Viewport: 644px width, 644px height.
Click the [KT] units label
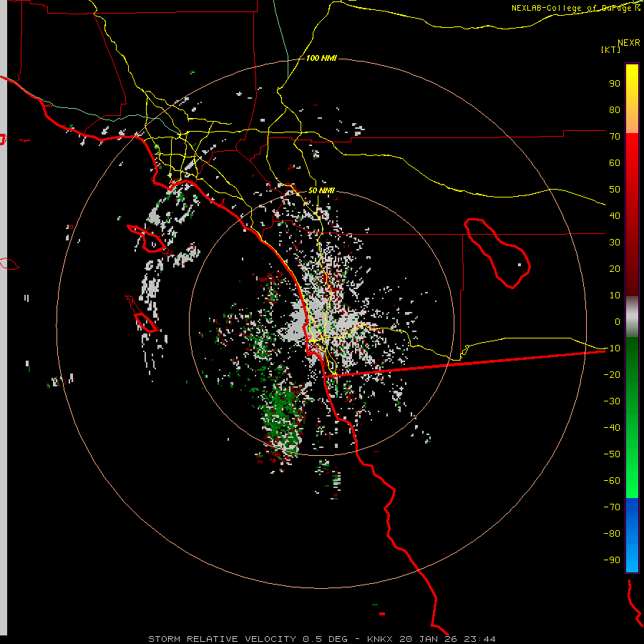611,49
